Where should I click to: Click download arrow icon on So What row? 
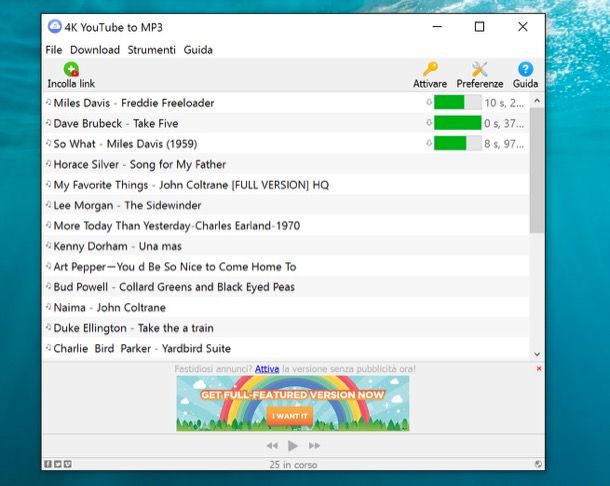click(429, 143)
